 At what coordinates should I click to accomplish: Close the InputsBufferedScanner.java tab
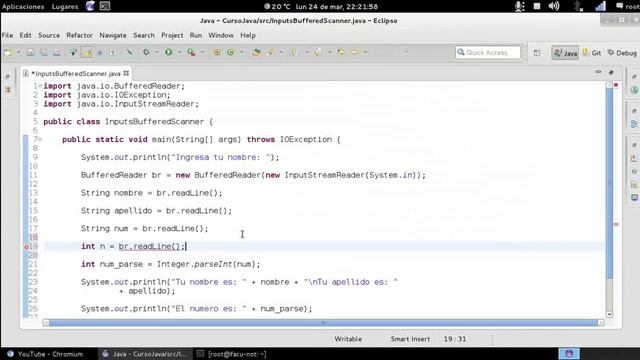click(x=126, y=73)
